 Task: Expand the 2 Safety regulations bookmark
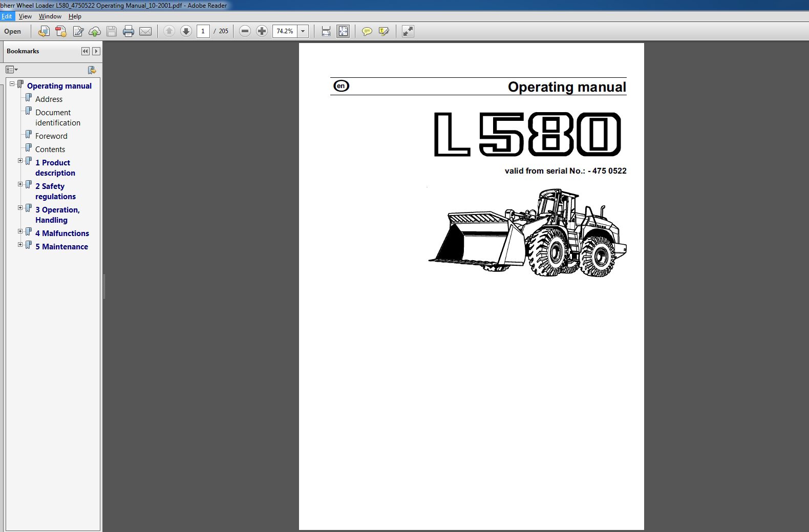(x=20, y=184)
